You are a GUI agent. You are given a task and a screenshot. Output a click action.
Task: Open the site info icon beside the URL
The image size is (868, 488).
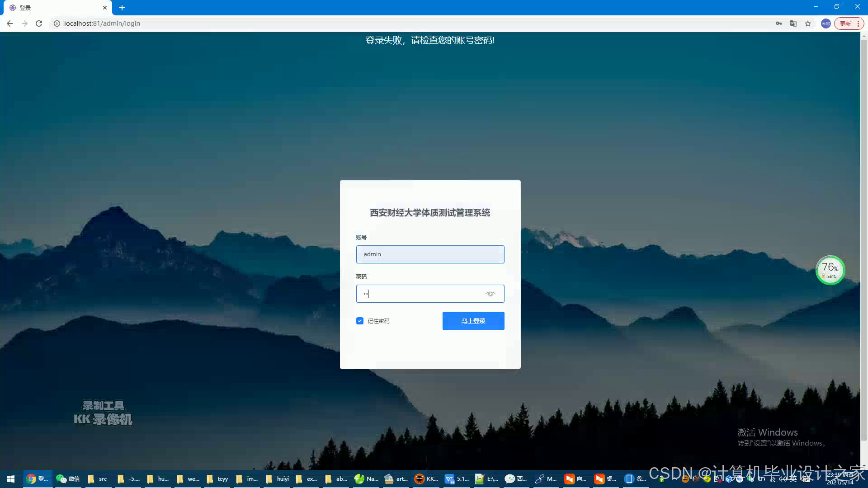57,23
